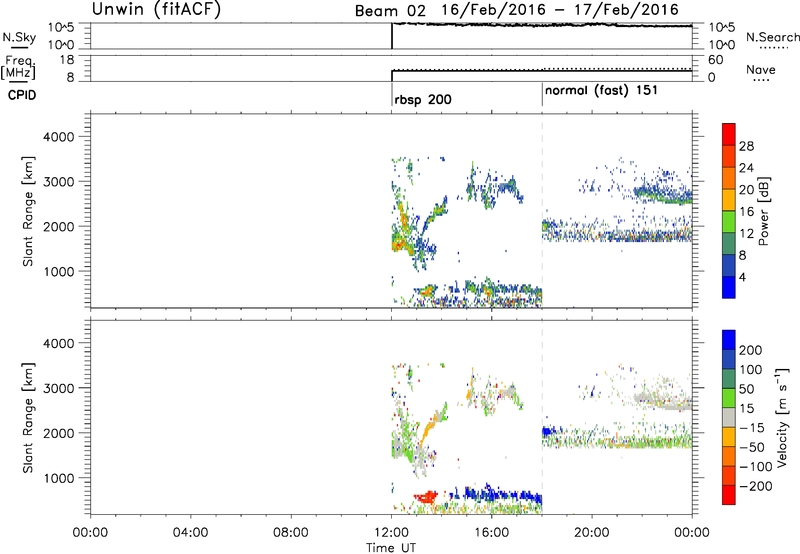Viewport: 800px width, 554px height.
Task: Click the 'Slant Range [km]' label of velocity panel
Action: pyautogui.click(x=28, y=418)
